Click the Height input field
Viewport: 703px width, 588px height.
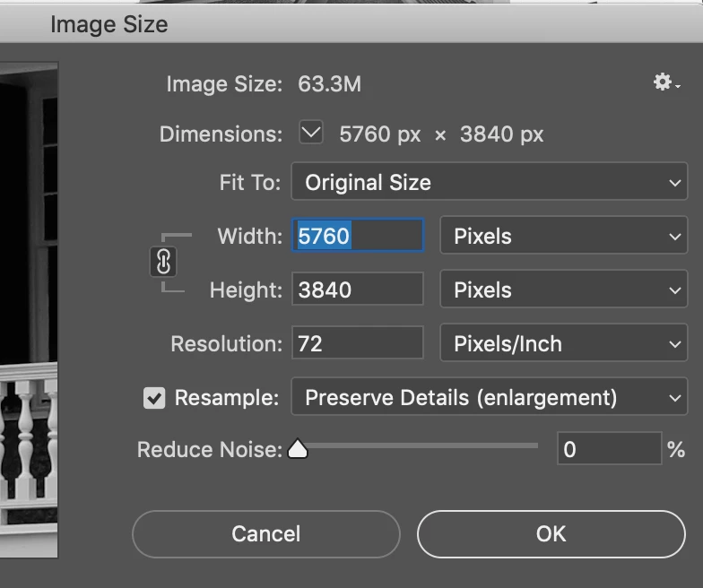(357, 290)
